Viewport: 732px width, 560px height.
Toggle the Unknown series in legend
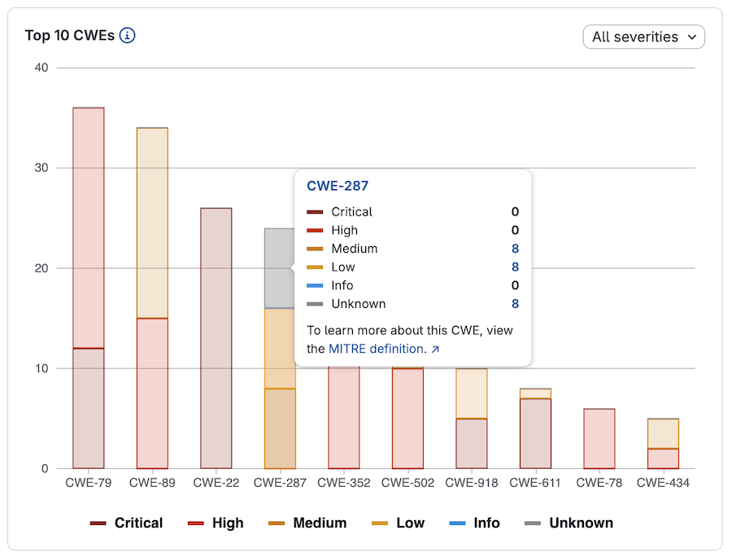[569, 523]
